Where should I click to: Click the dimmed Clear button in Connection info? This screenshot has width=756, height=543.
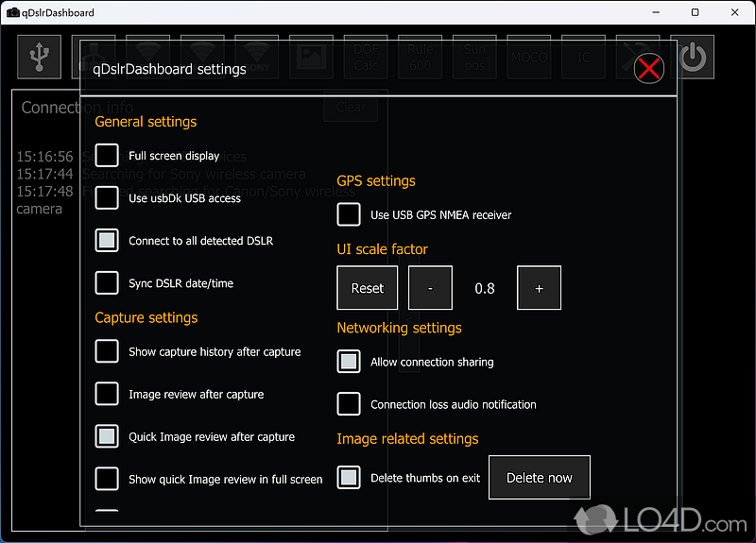coord(351,107)
